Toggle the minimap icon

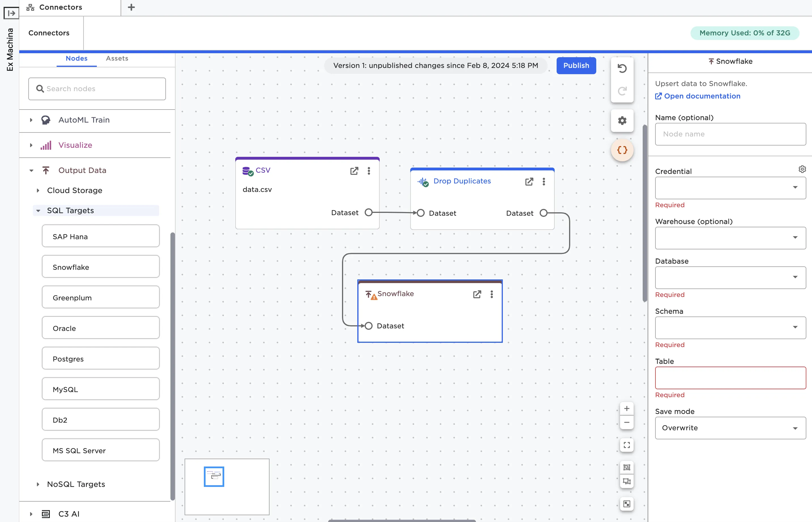627,504
